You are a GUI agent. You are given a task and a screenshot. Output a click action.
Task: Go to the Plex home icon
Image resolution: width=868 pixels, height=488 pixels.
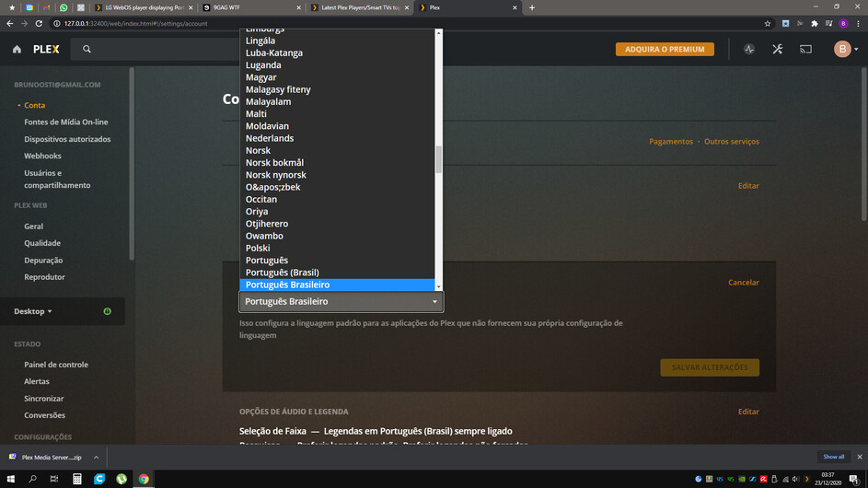17,50
